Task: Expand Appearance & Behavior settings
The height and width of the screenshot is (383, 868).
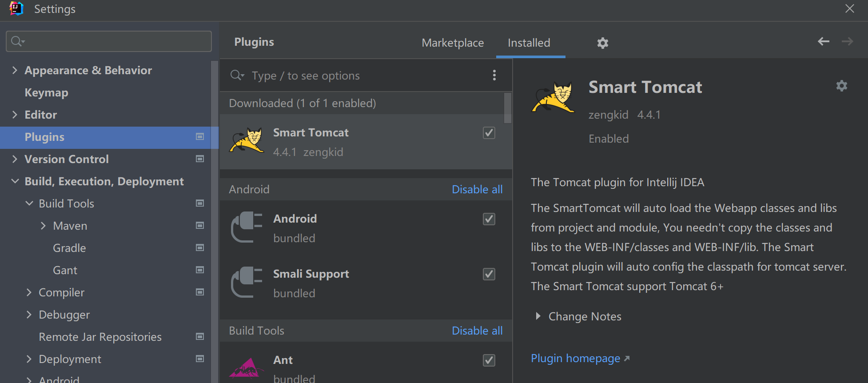Action: coord(15,70)
